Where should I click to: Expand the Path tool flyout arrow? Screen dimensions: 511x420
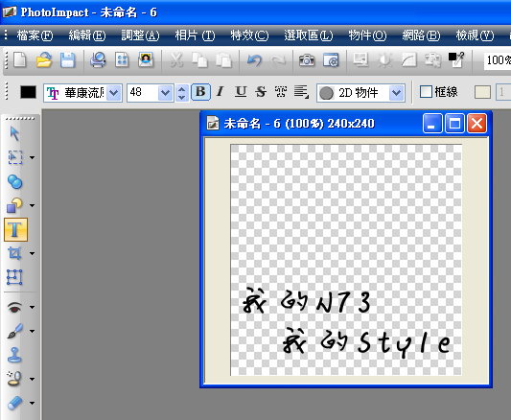[x=32, y=205]
